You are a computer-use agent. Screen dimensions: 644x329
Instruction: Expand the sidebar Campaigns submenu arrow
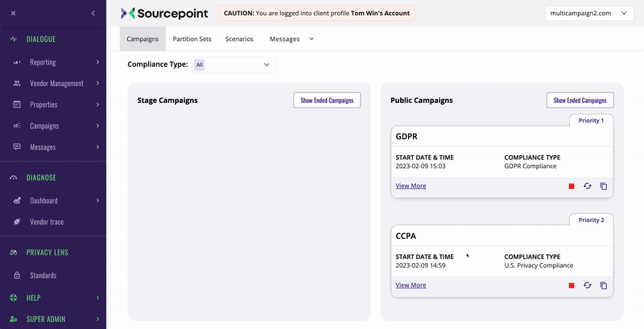tap(97, 125)
